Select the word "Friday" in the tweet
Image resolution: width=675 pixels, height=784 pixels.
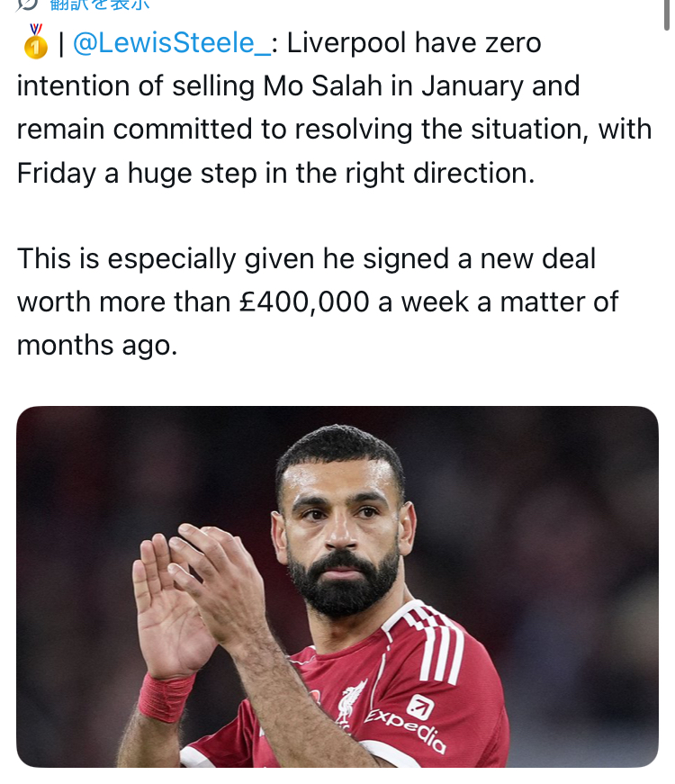coord(56,172)
